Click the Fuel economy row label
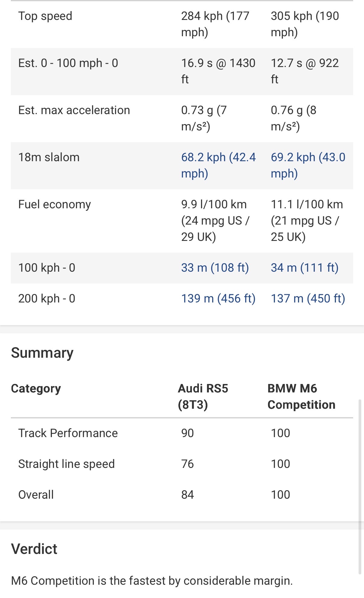The width and height of the screenshot is (364, 598). tap(55, 205)
